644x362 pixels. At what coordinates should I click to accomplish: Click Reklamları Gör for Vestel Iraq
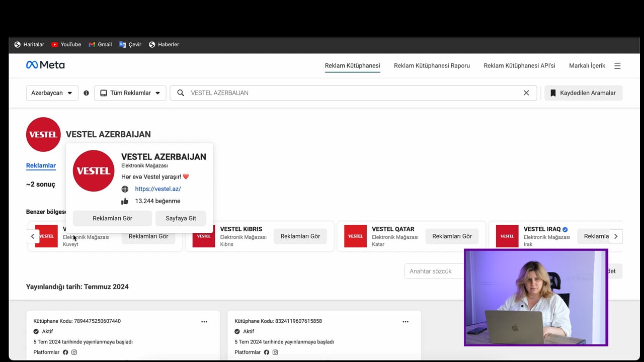pyautogui.click(x=597, y=236)
